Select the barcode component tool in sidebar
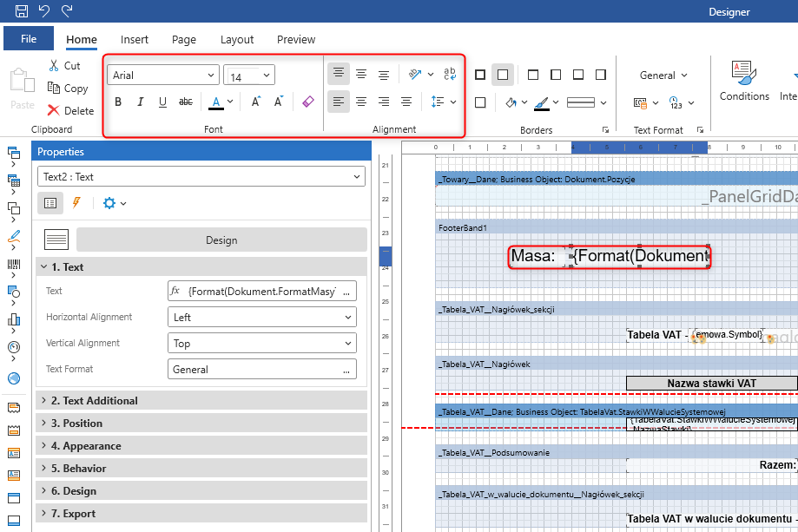798x532 pixels. pos(14,265)
